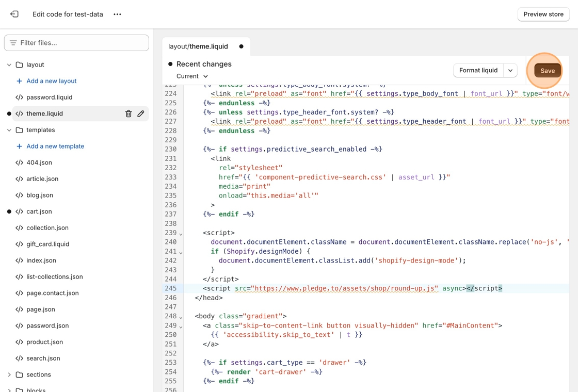Open the Current version dropdown
Image resolution: width=578 pixels, height=392 pixels.
192,76
